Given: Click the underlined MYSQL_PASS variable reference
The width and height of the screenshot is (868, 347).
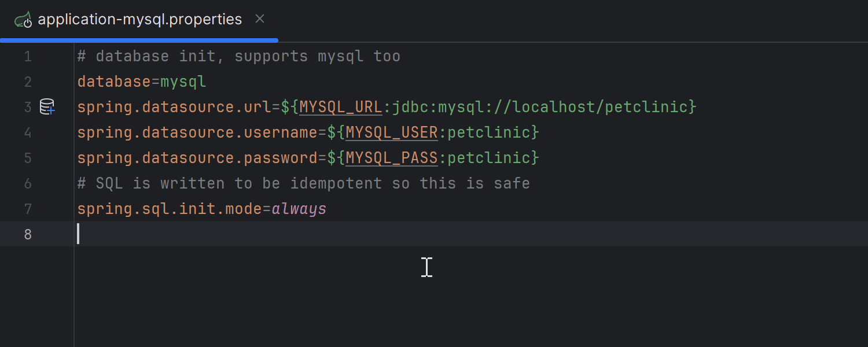Looking at the screenshot, I should click(391, 157).
